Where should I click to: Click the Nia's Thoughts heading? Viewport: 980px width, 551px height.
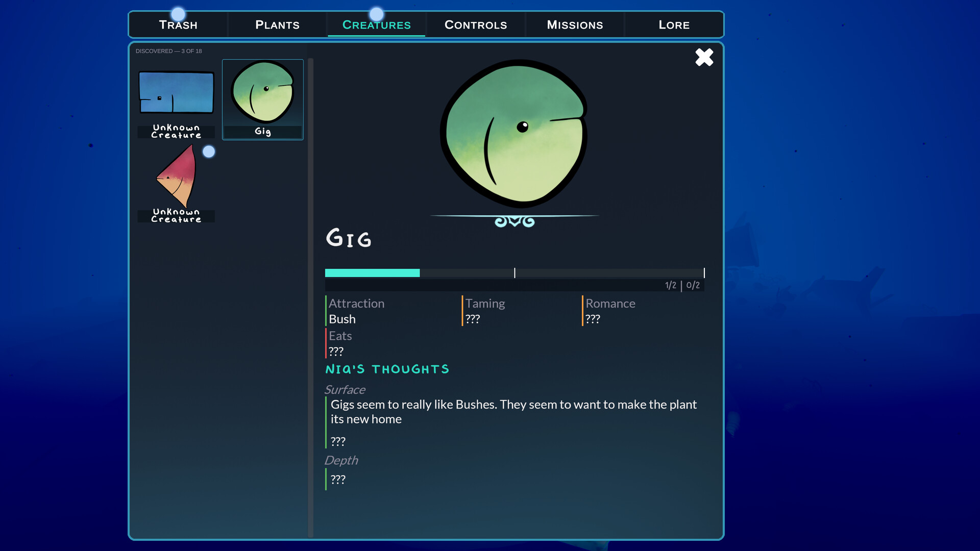[x=387, y=369]
